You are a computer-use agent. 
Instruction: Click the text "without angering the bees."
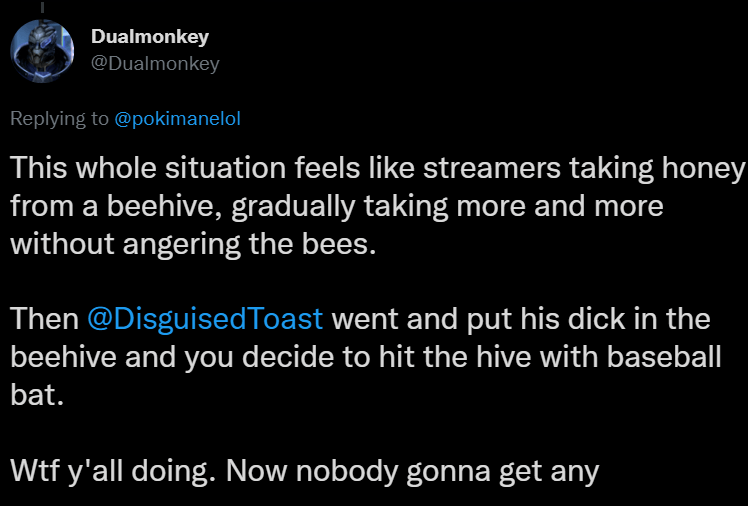[193, 244]
